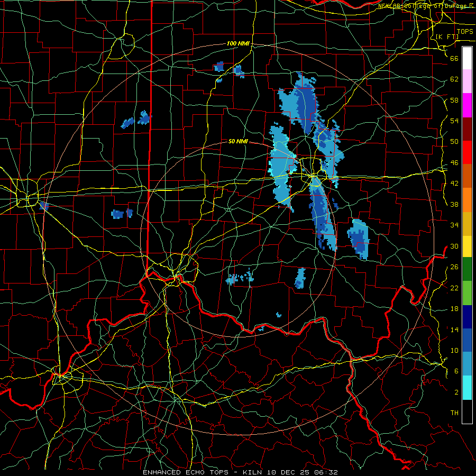Select the '26' scale value
This screenshot has width=476, height=476.
(x=454, y=267)
